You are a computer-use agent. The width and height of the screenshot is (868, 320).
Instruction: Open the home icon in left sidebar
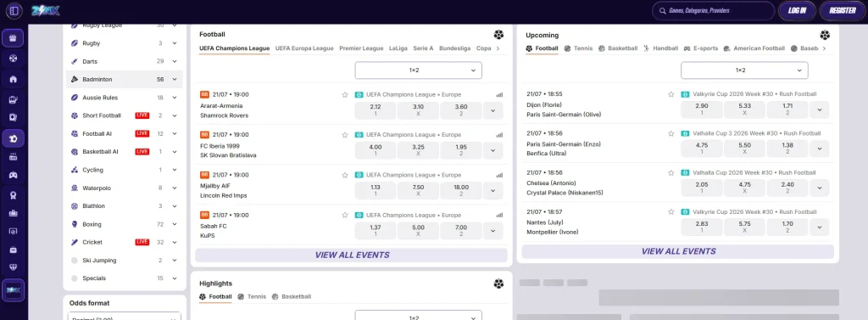14,79
